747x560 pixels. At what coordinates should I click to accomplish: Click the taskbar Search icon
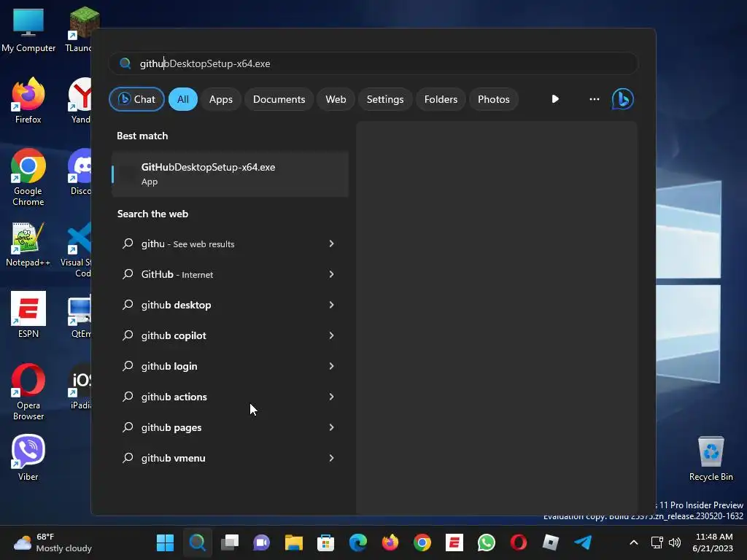(197, 542)
